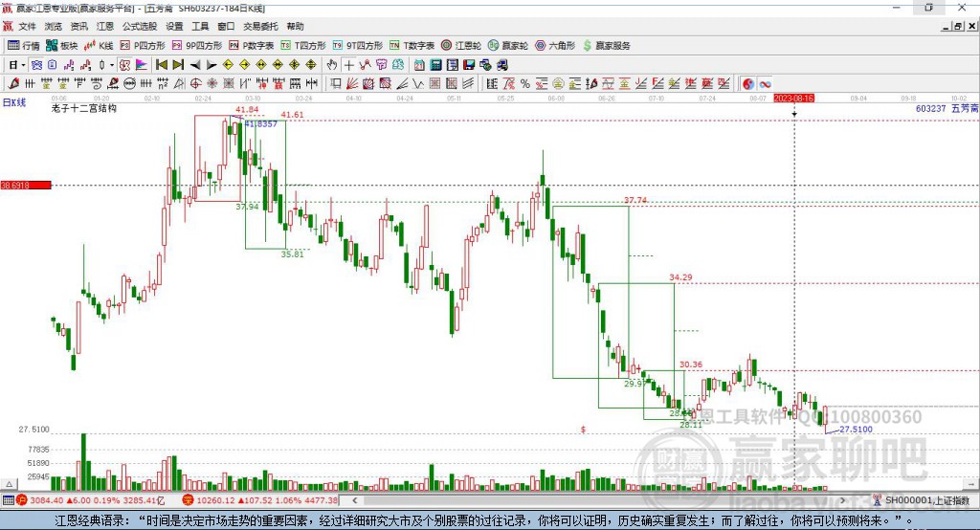Click the 上证指数 SH000001 status entry
The image size is (980, 530).
tap(922, 500)
